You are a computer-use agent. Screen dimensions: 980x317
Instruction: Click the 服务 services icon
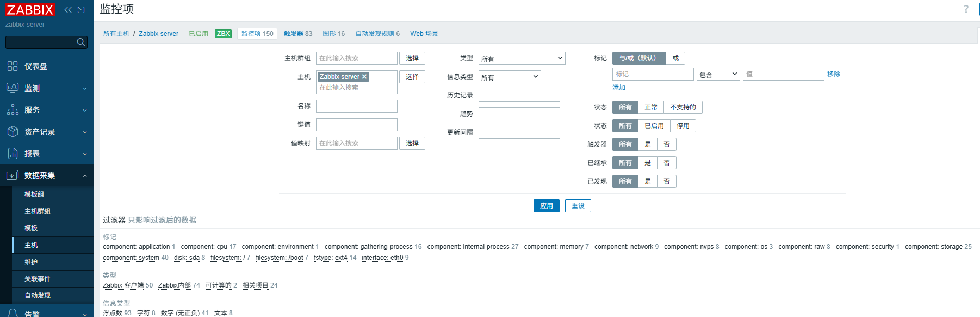13,109
